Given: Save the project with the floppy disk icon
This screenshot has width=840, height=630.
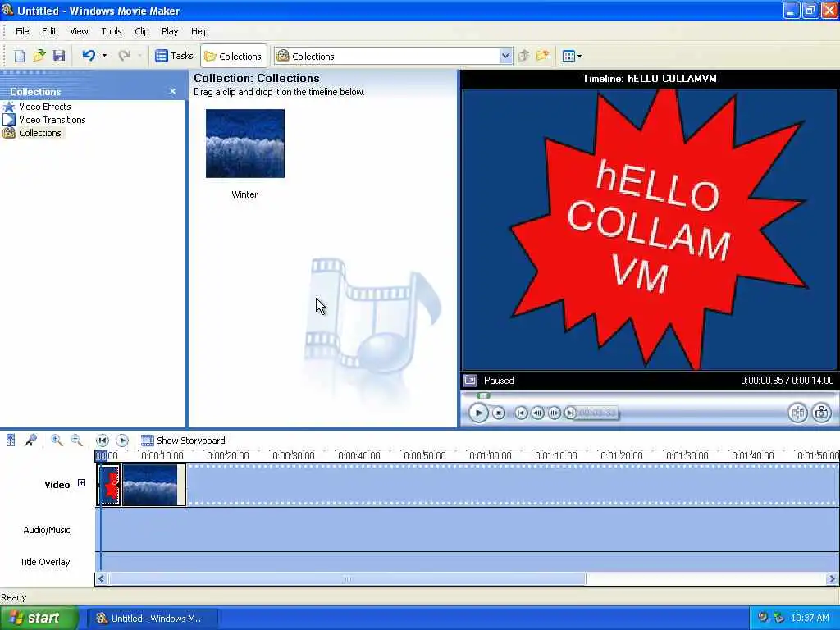Looking at the screenshot, I should point(59,56).
